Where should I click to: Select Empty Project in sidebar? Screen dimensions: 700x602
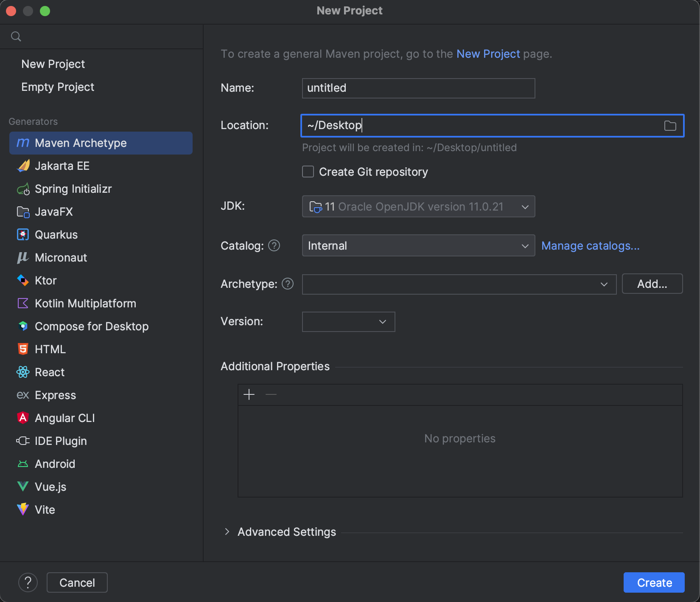coord(58,87)
